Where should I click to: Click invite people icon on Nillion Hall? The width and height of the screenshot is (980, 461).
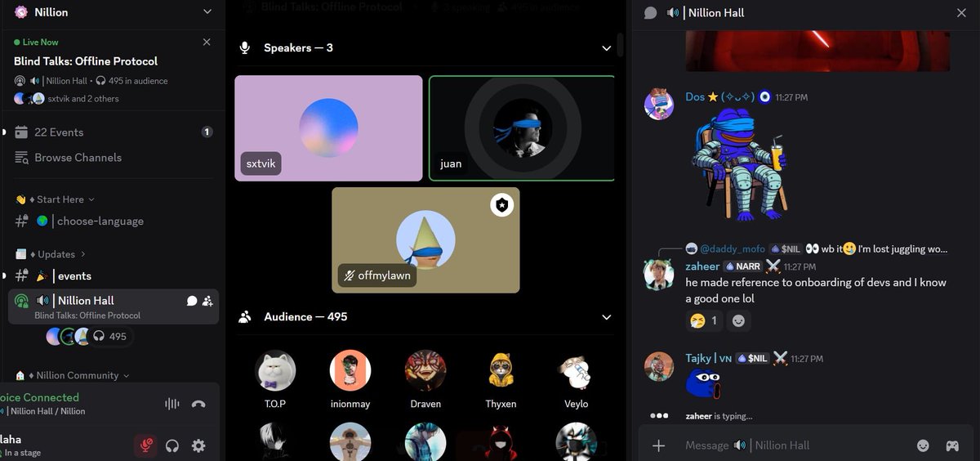(x=207, y=301)
